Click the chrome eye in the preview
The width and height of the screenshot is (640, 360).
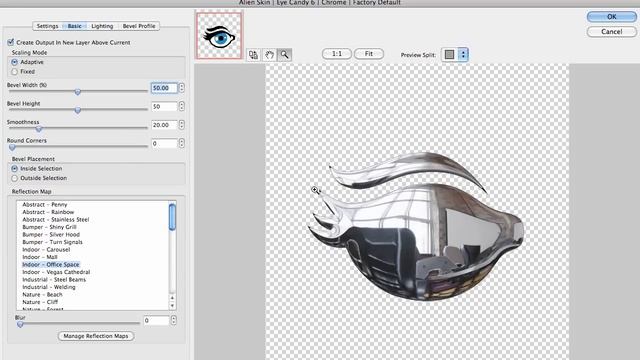point(416,227)
